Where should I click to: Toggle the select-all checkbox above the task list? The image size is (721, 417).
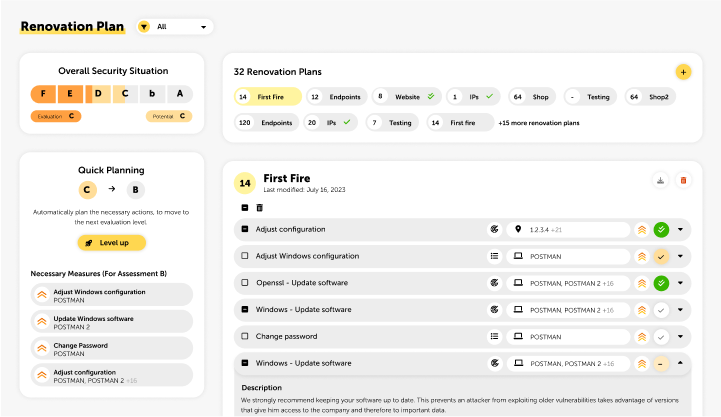click(245, 208)
